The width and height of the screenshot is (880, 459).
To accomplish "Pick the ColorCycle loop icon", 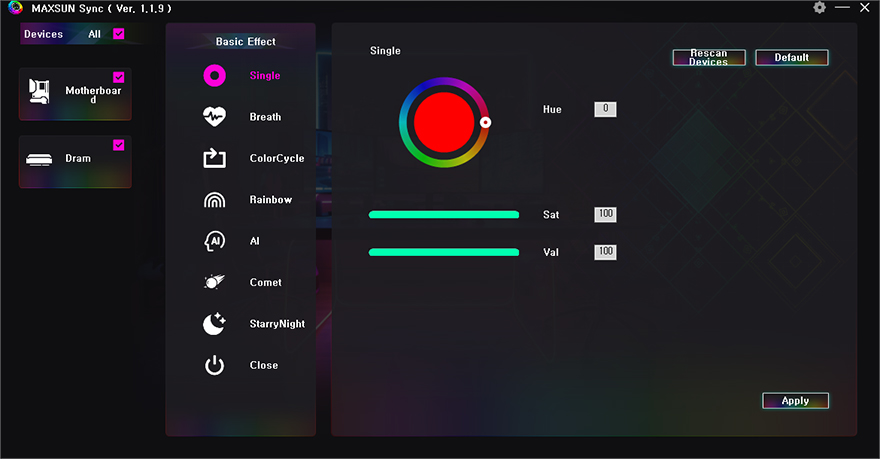I will pos(214,158).
